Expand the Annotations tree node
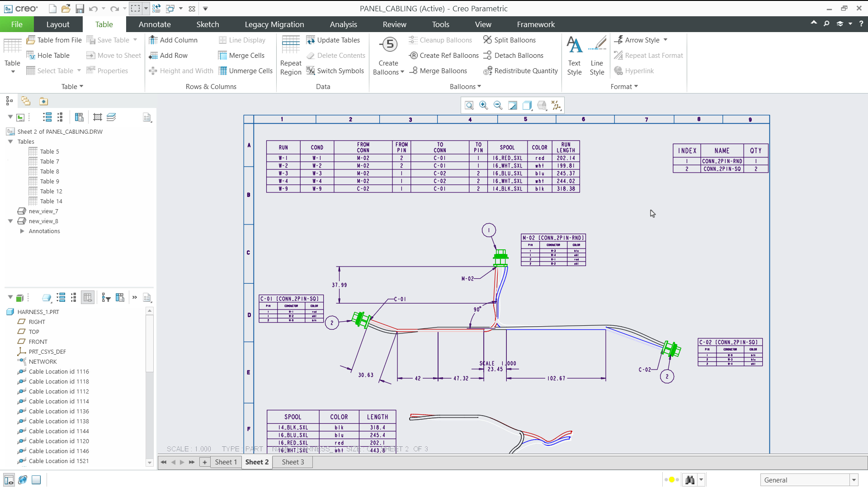 pos(22,231)
